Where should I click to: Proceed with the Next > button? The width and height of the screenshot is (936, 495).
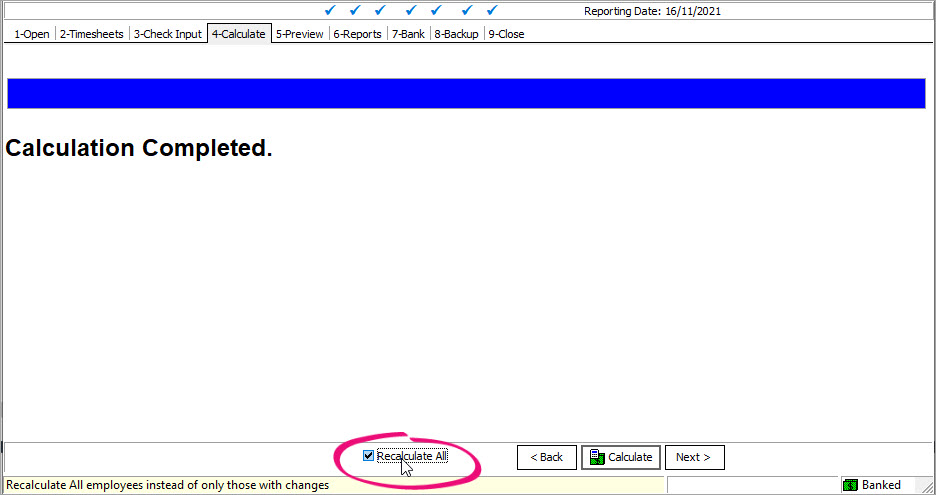click(694, 457)
